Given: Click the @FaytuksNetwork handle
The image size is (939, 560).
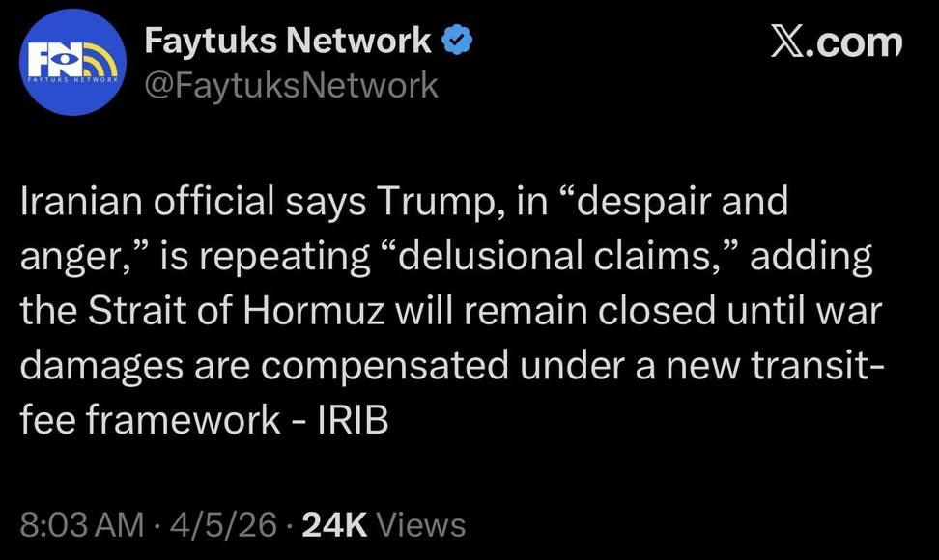Looking at the screenshot, I should point(292,85).
